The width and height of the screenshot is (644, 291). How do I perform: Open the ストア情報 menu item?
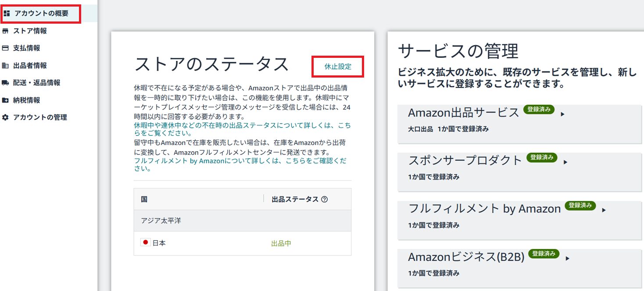30,31
